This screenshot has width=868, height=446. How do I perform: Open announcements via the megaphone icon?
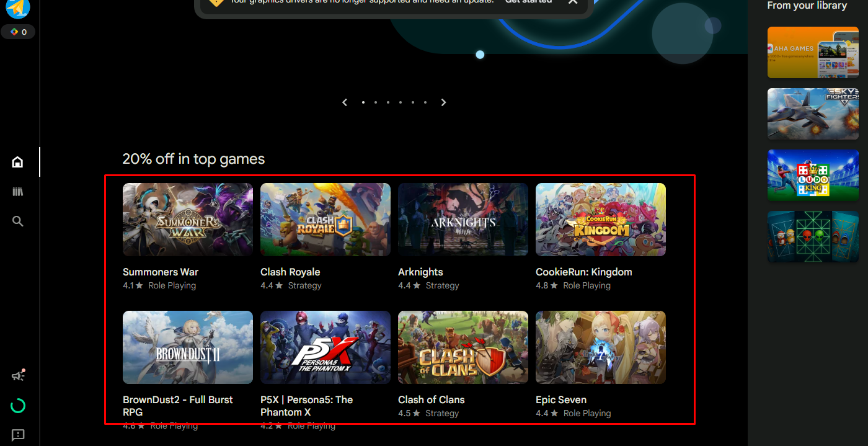click(x=17, y=375)
